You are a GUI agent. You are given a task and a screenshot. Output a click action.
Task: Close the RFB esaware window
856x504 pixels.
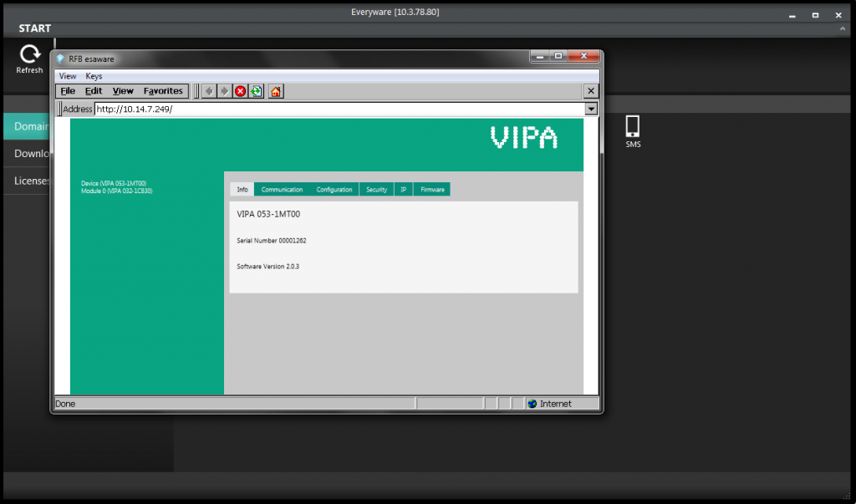coord(583,56)
